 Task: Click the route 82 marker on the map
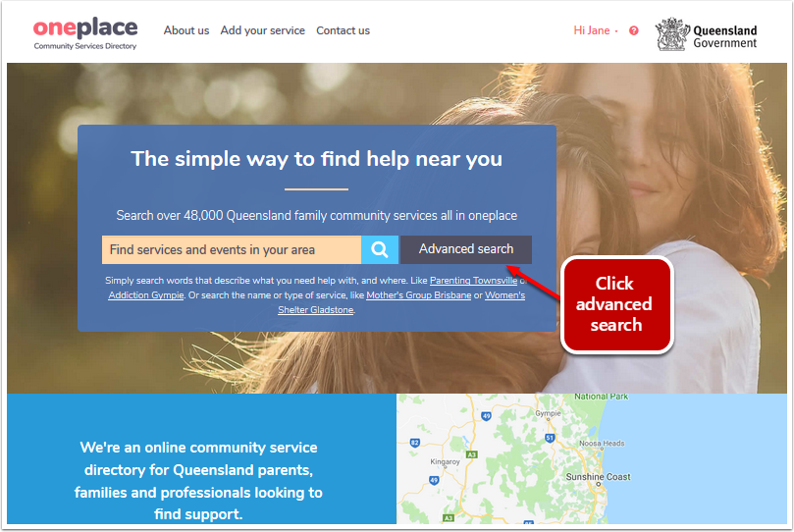coord(415,443)
